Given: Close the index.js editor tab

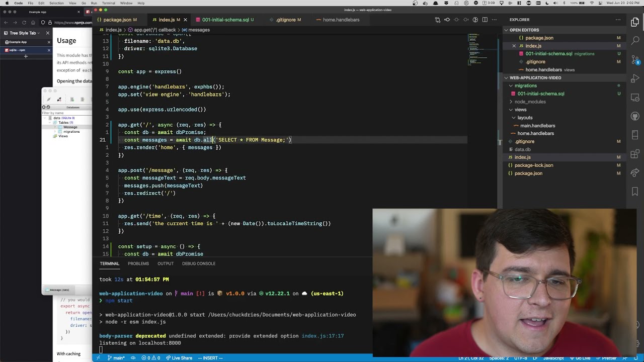Looking at the screenshot, I should click(185, 20).
